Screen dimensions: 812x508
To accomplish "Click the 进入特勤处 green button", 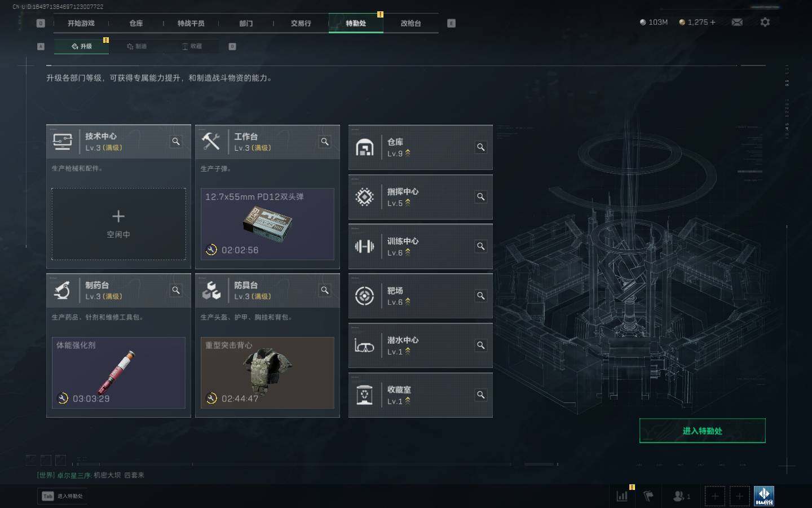I will pos(702,431).
